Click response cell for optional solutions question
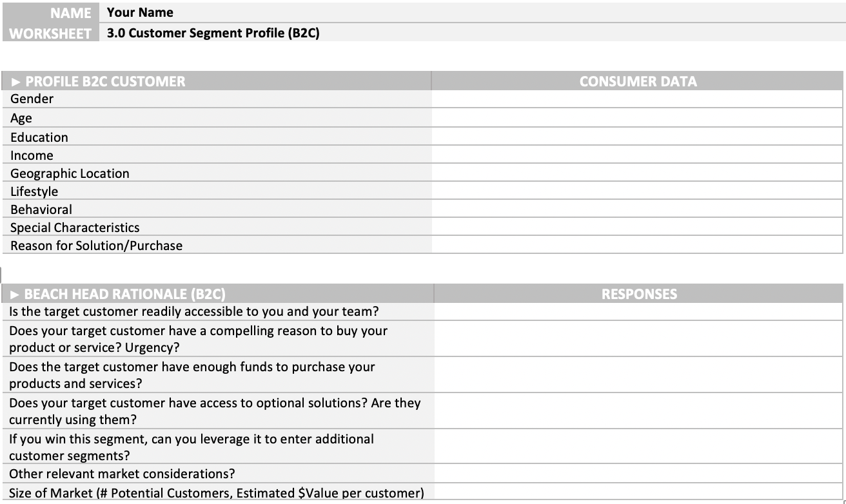Screen dimensions: 846x504 [638, 411]
